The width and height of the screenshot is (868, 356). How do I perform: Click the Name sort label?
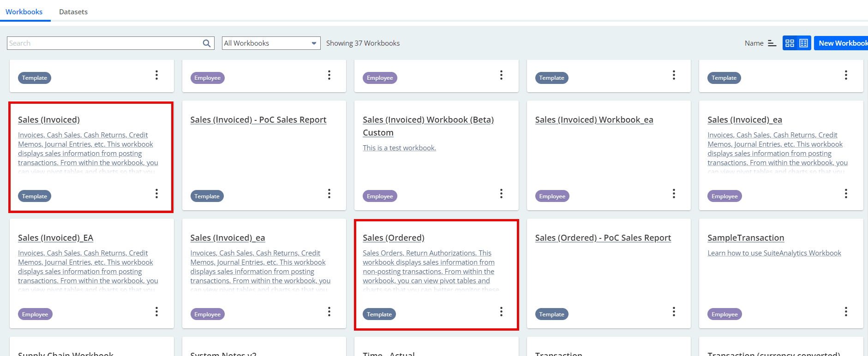tap(754, 43)
